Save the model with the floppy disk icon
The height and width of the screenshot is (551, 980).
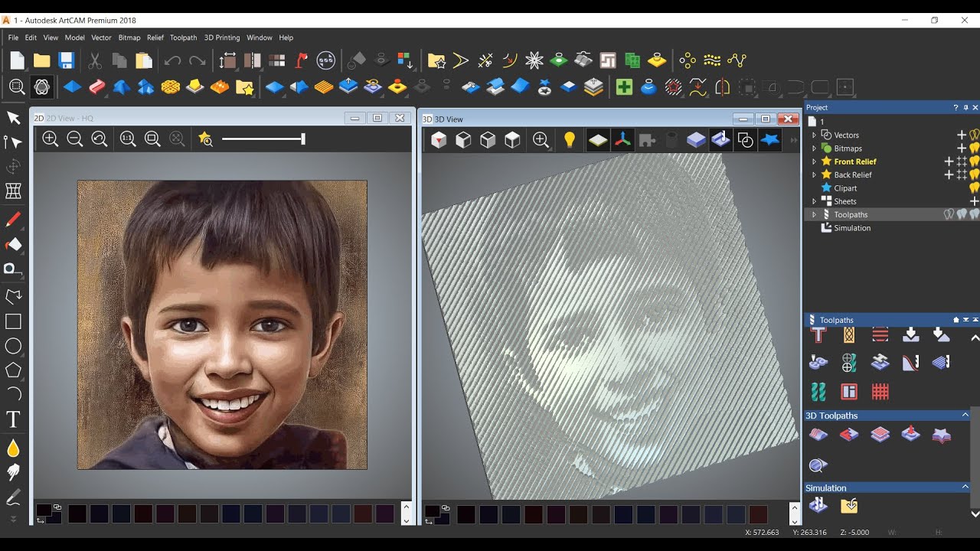click(x=66, y=60)
